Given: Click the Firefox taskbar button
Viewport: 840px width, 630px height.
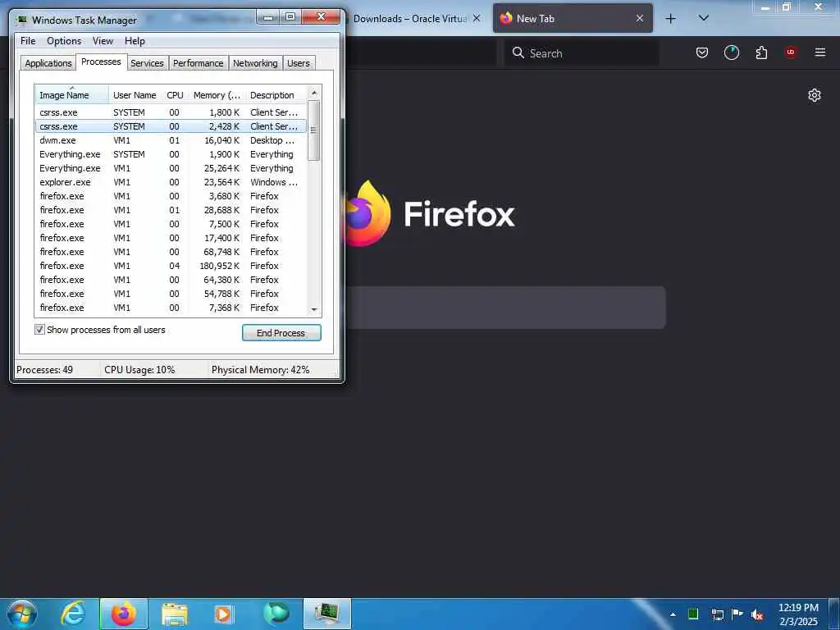Looking at the screenshot, I should click(124, 614).
